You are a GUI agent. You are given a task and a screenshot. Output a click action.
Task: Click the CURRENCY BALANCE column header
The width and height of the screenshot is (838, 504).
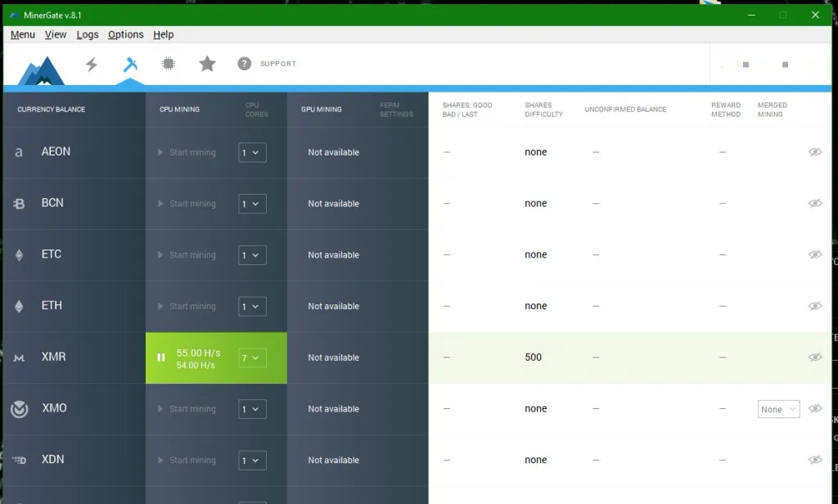coord(52,109)
